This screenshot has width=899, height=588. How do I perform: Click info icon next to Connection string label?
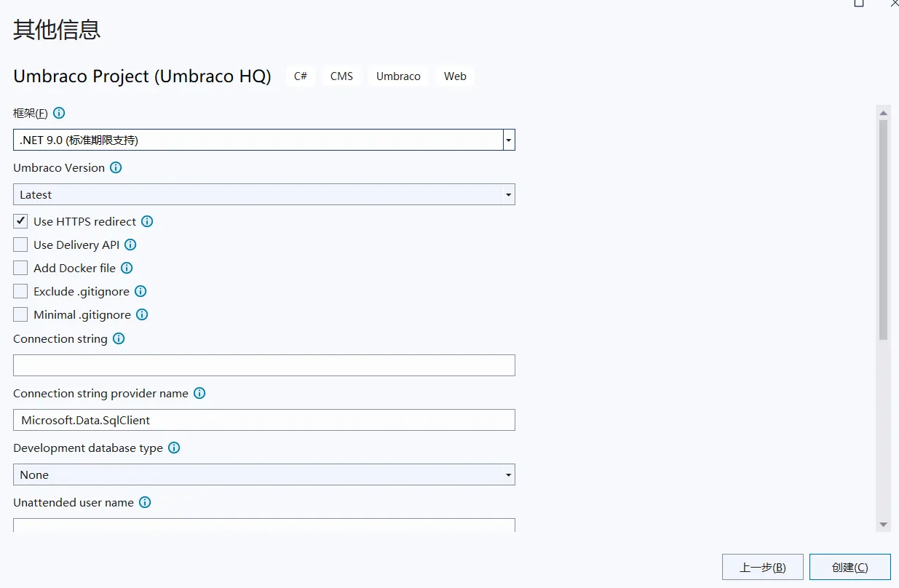pyautogui.click(x=119, y=338)
